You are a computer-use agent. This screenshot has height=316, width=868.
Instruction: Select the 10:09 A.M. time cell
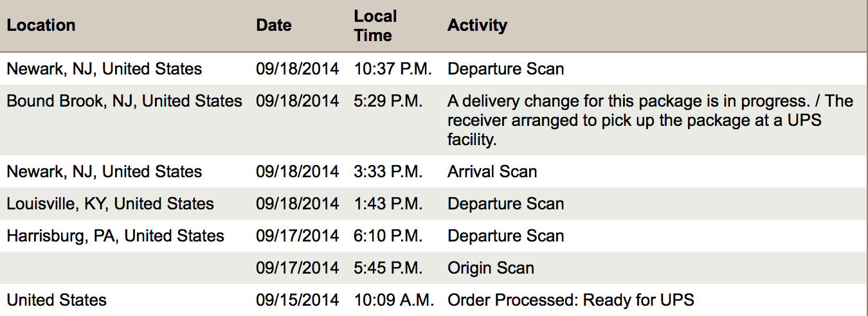[393, 300]
